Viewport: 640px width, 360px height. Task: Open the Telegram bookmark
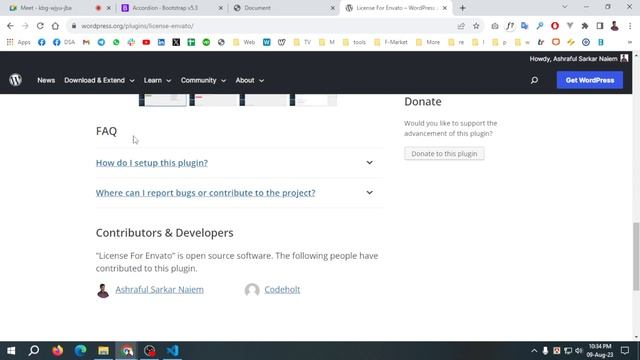tap(101, 42)
